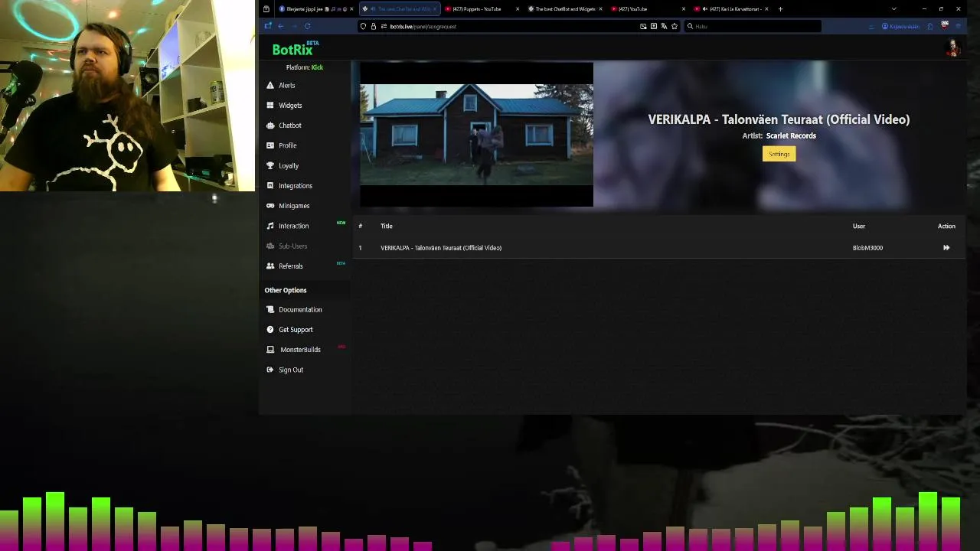Select the Loyalty trophy icon
Image resolution: width=980 pixels, height=551 pixels.
click(270, 165)
